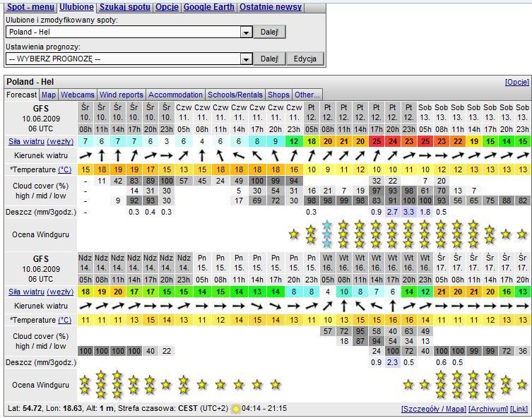Viewport: 532px width, 418px height.
Task: Click the (°C) link in first table
Action: point(64,169)
